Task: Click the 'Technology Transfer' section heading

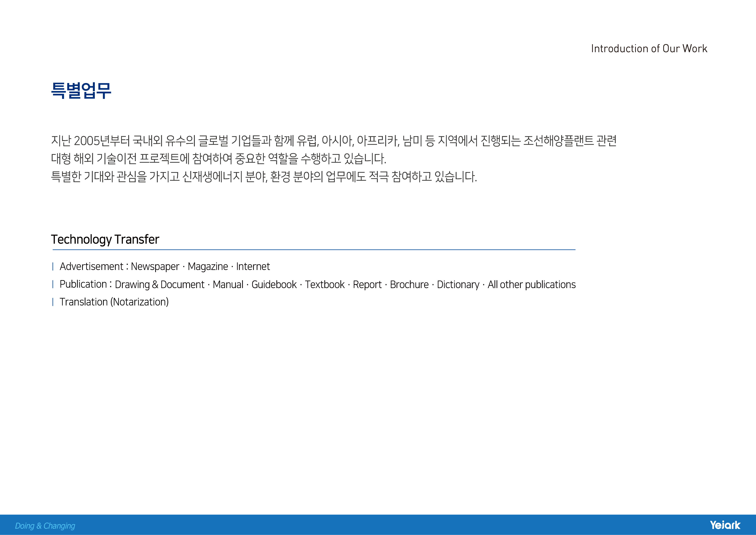Action: click(x=105, y=240)
